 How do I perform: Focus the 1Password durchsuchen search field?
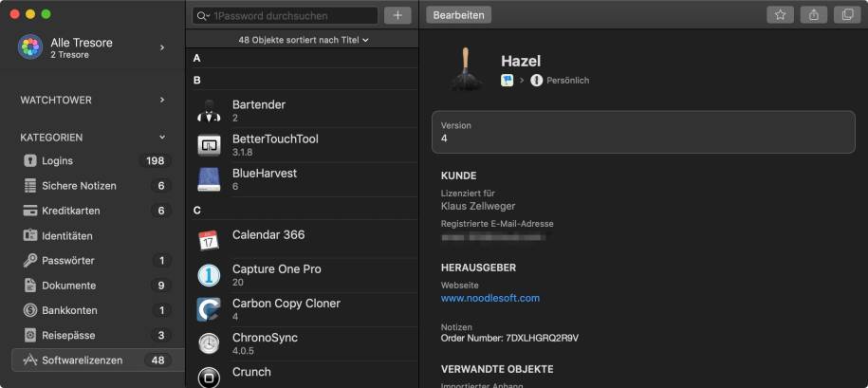click(x=286, y=15)
